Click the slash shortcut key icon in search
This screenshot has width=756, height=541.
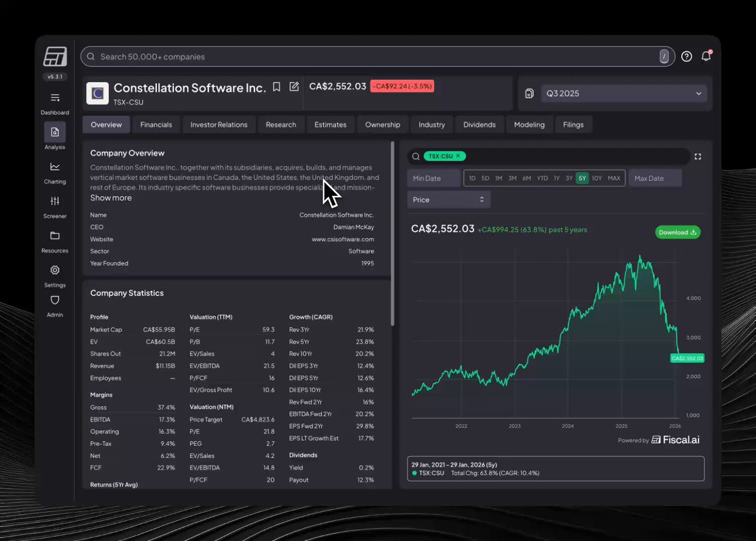tap(664, 57)
